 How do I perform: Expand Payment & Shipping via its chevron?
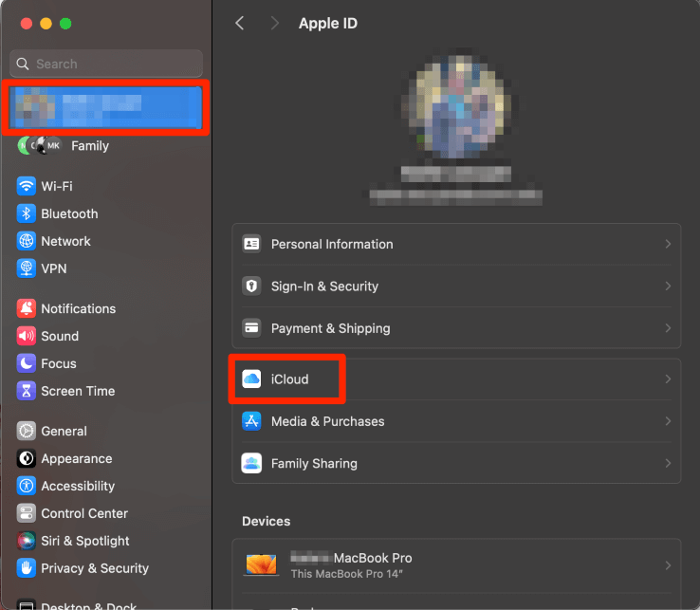pyautogui.click(x=668, y=328)
